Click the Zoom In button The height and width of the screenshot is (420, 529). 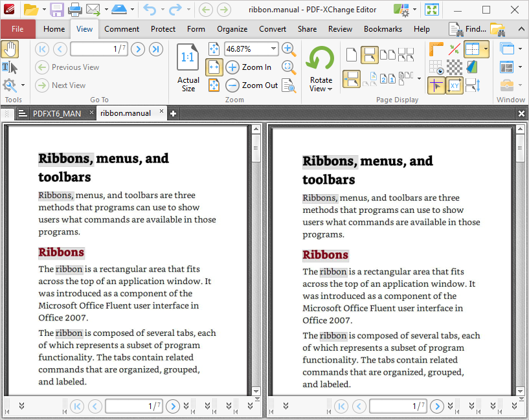pyautogui.click(x=249, y=67)
